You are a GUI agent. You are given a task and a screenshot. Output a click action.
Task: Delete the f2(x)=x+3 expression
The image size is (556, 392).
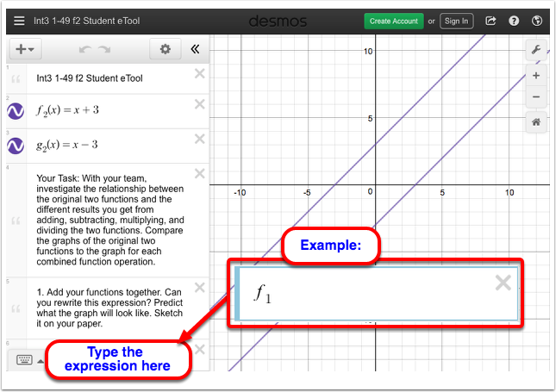pyautogui.click(x=200, y=104)
